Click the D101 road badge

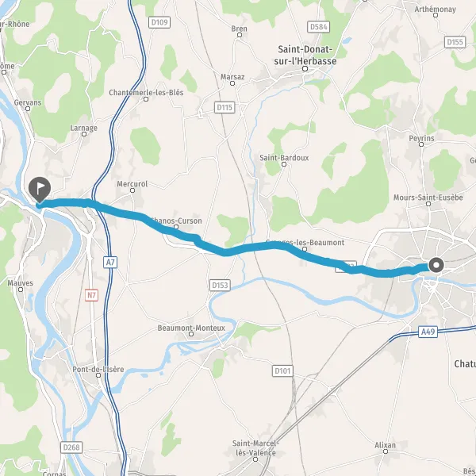[x=282, y=370]
